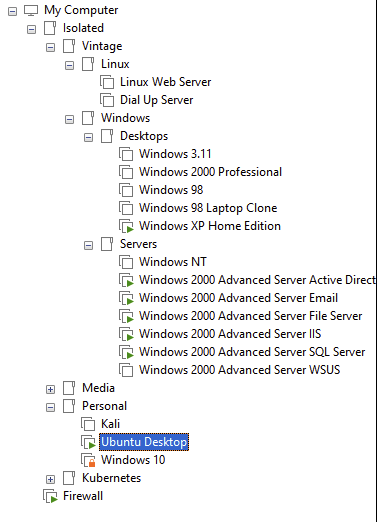Collapse the Vintage folder
The image size is (377, 522).
(x=50, y=48)
